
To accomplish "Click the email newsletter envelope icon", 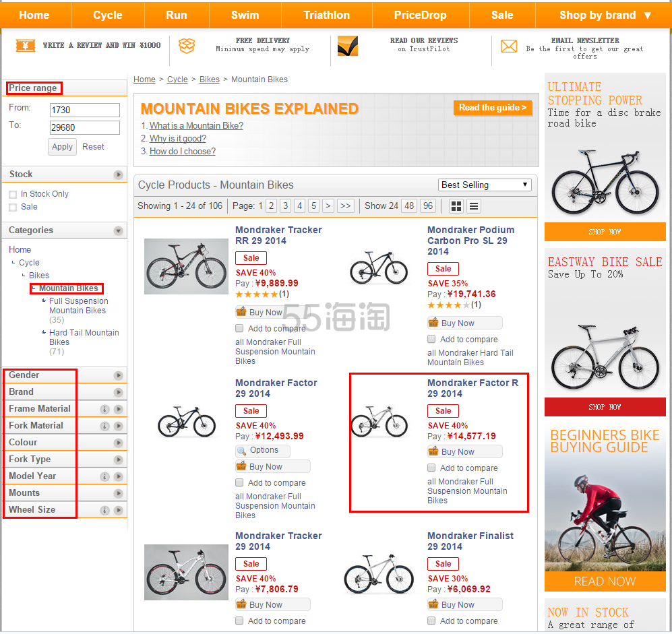I will pos(509,46).
